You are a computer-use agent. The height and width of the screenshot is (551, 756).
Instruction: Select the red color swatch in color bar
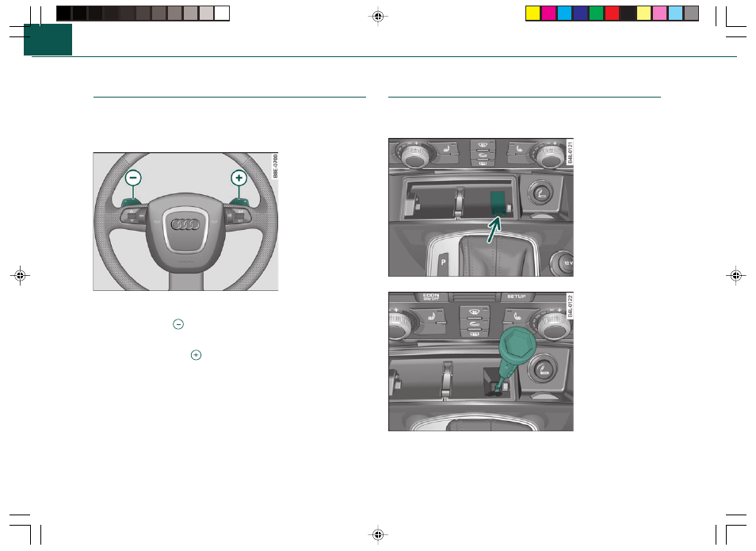coord(613,13)
